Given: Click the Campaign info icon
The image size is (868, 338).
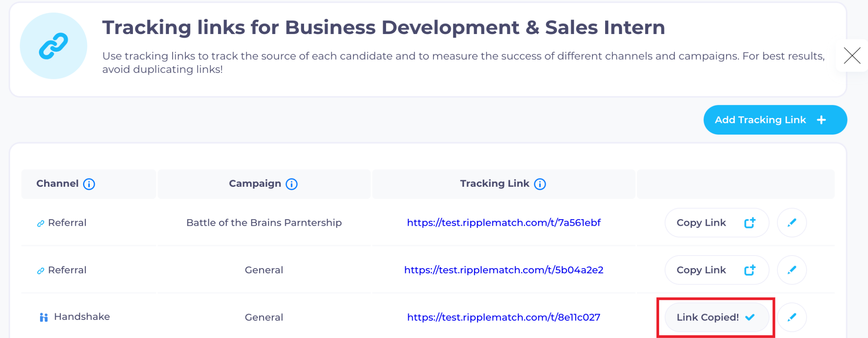Looking at the screenshot, I should click(x=292, y=184).
